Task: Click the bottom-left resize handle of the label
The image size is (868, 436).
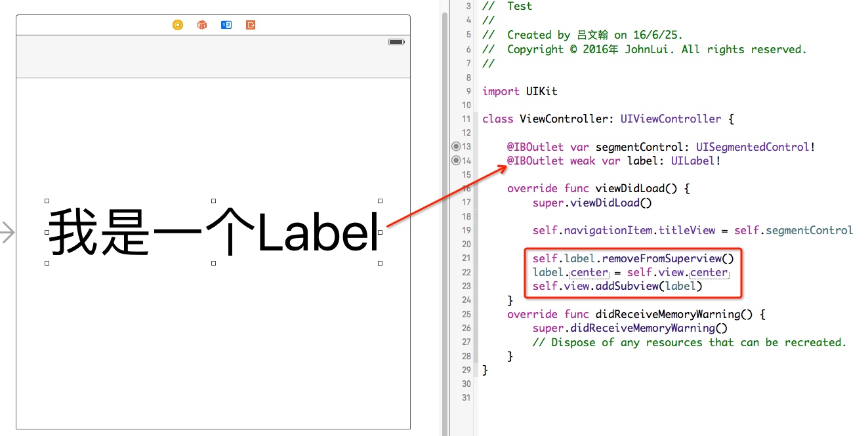Action: [47, 263]
